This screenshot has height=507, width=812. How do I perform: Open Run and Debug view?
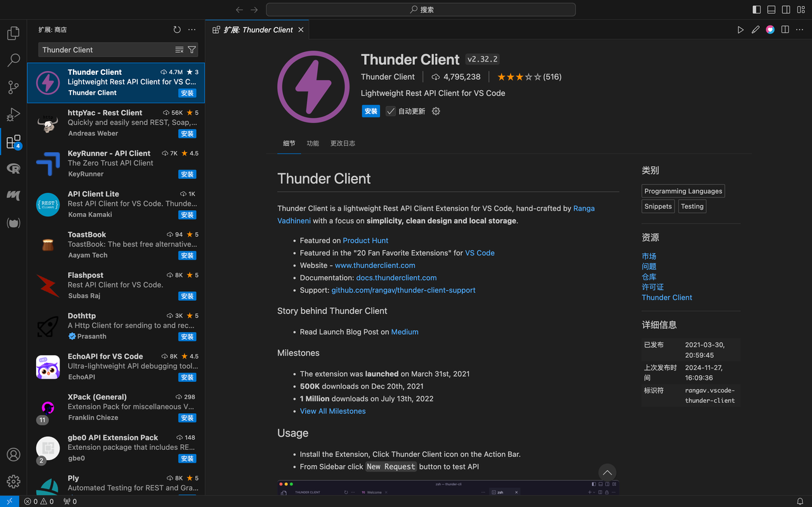tap(13, 115)
